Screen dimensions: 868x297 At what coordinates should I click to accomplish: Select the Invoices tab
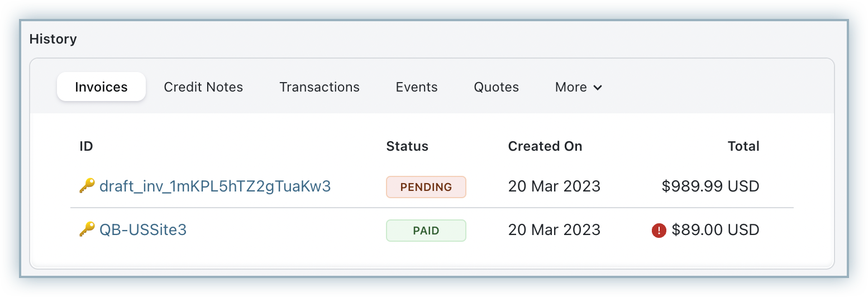tap(101, 87)
